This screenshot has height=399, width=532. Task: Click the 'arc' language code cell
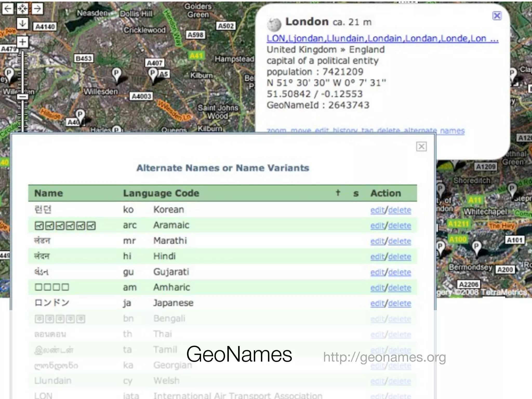[130, 225]
